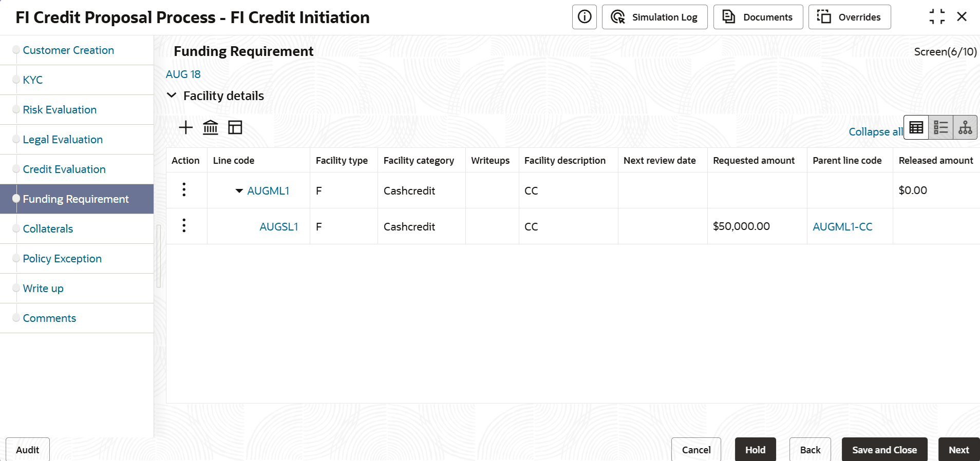Screen dimensions: 980x461
Task: Click the add facility plus icon
Action: tap(185, 127)
